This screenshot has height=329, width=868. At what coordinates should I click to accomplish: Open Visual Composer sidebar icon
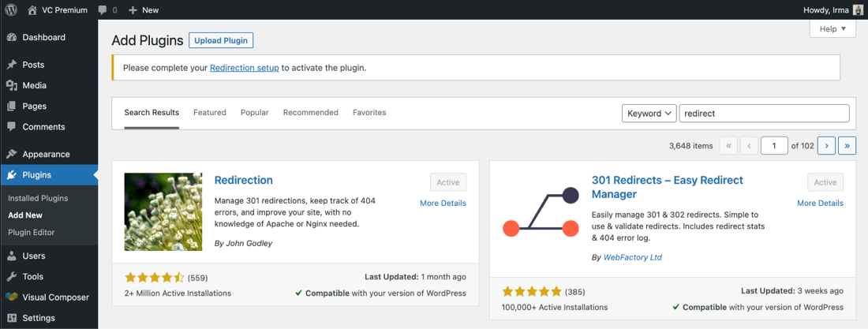[x=12, y=297]
